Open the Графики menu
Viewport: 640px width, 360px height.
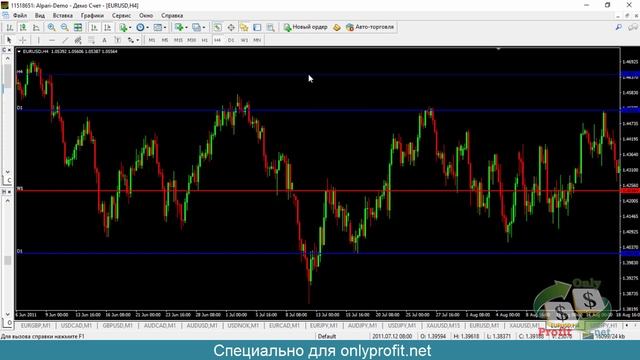point(92,16)
